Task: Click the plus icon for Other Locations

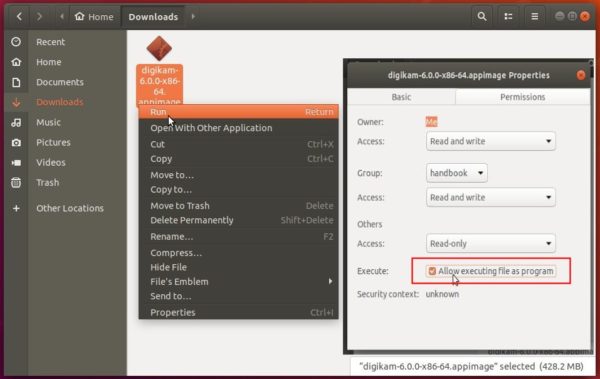Action: tap(16, 208)
